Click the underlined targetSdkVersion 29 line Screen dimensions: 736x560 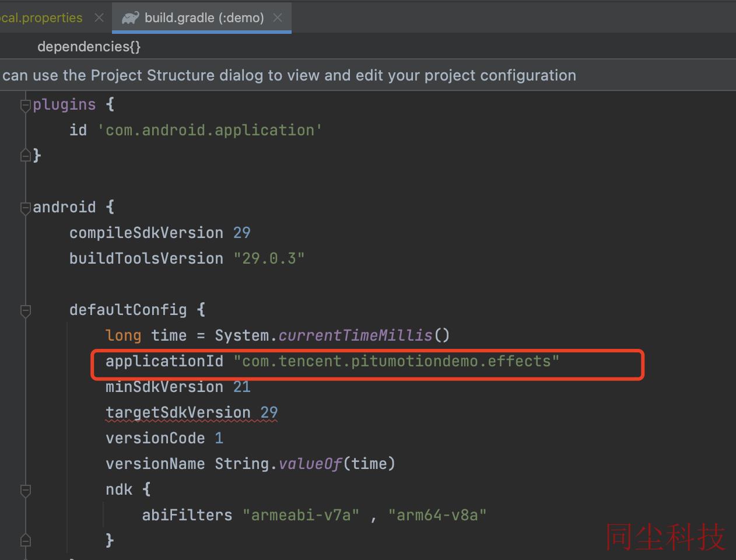tap(191, 412)
